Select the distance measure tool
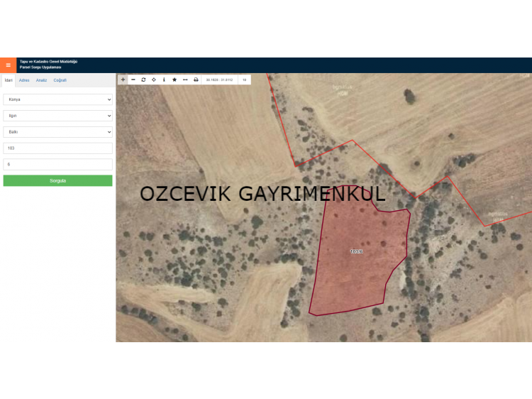532x399 pixels. coord(185,80)
